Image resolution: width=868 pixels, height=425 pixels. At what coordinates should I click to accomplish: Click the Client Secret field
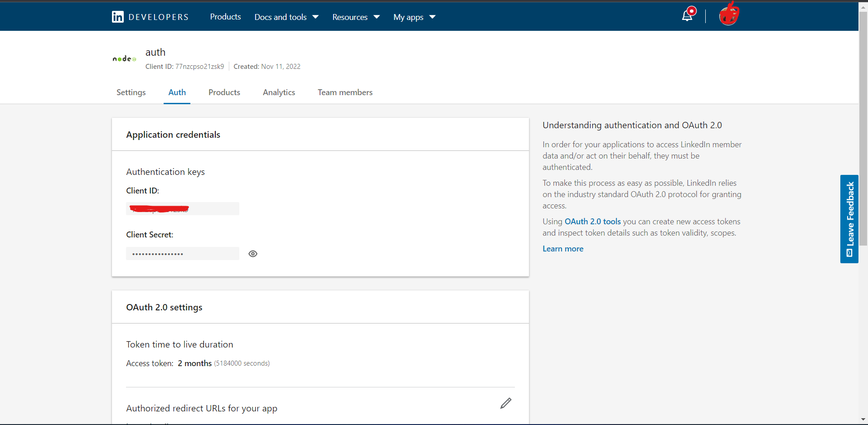[183, 254]
